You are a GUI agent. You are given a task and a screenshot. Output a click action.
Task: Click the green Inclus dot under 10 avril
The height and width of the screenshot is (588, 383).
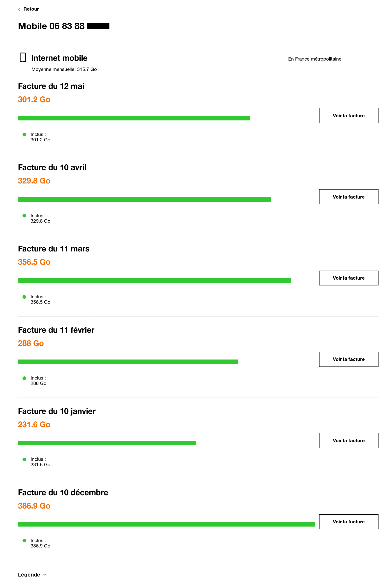[24, 216]
